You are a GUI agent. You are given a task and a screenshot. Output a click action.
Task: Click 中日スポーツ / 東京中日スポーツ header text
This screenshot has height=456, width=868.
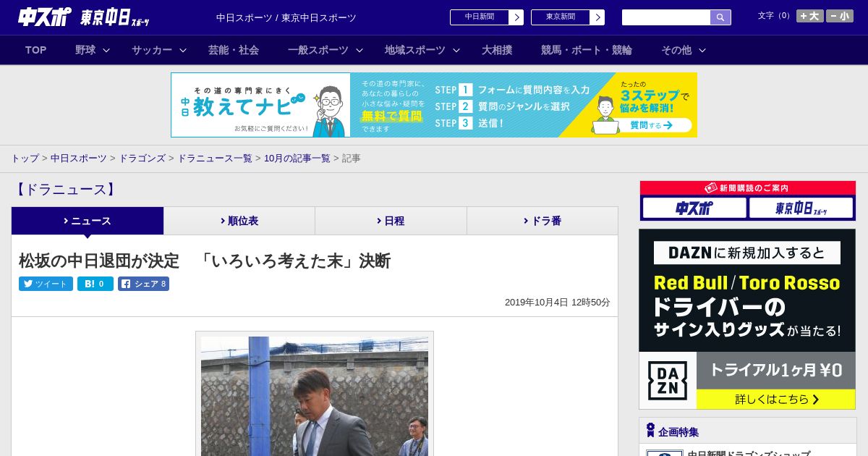(286, 18)
